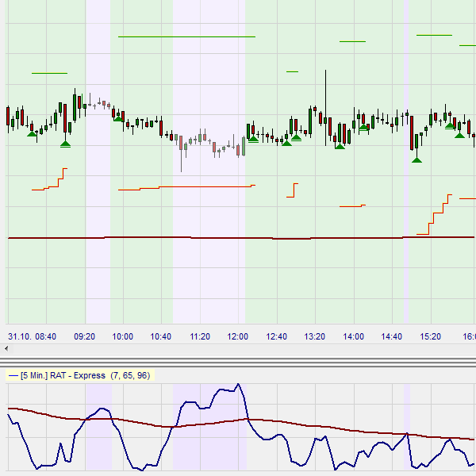
Task: Click the horizontal splitter between chart and indicator
Action: tap(238, 363)
